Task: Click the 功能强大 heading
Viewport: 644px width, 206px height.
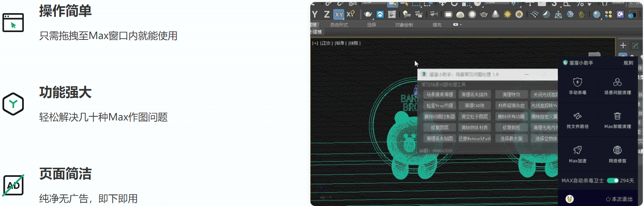Action: pos(65,93)
